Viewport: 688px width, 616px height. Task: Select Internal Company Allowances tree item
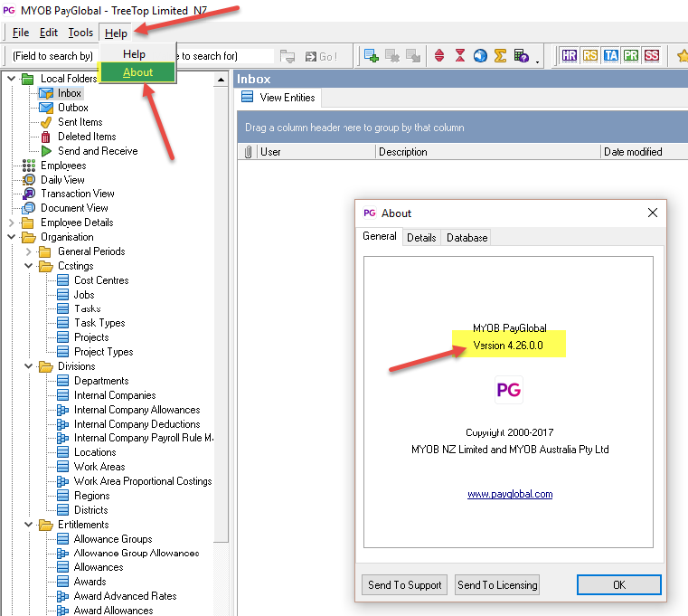(137, 410)
